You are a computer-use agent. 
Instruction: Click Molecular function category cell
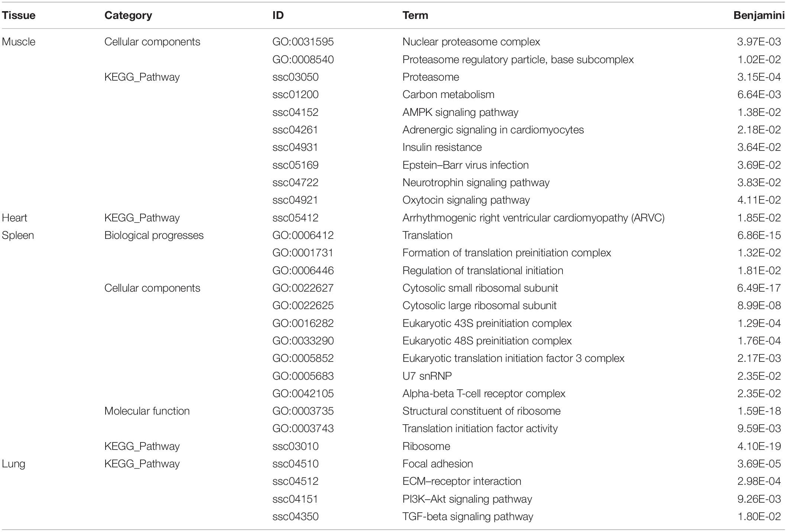(147, 411)
